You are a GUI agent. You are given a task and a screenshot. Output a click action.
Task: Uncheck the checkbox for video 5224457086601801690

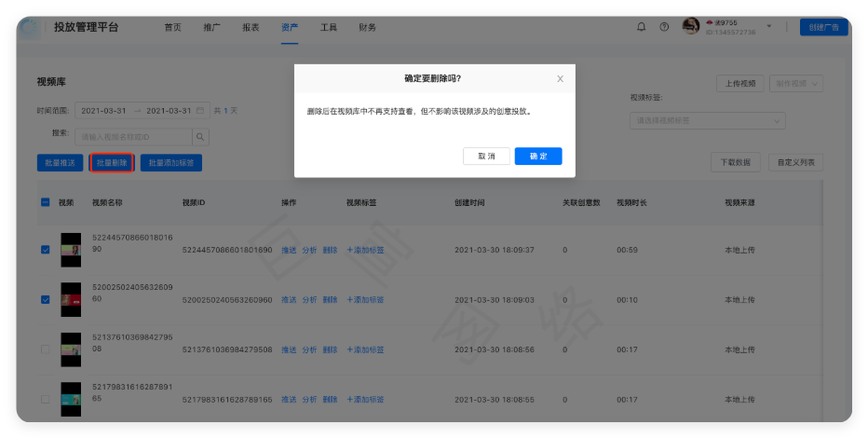[46, 250]
